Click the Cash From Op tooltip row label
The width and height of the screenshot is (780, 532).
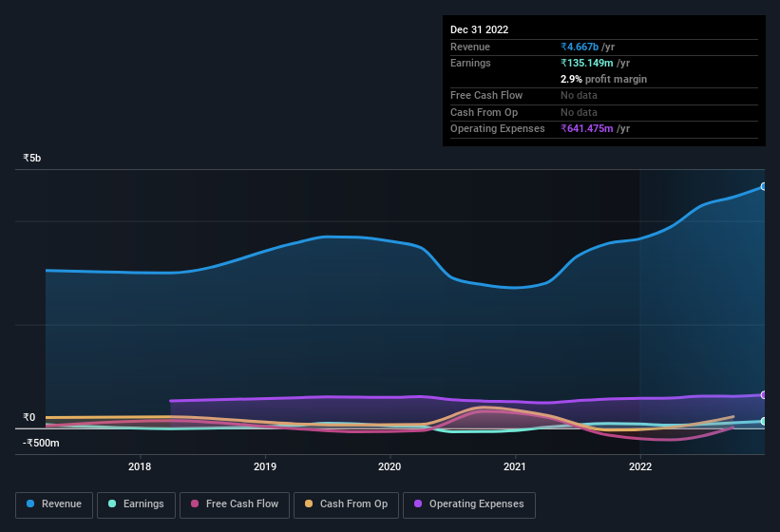tap(484, 112)
